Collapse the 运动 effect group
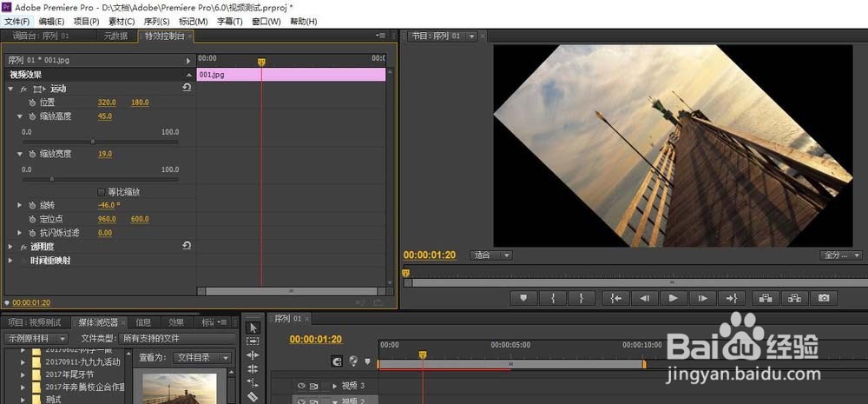 tap(10, 89)
